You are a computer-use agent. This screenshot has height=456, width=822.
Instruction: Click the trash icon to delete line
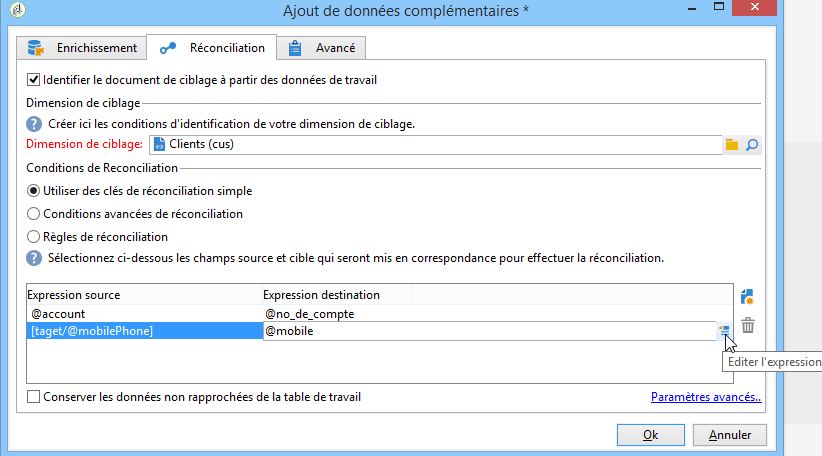(748, 325)
